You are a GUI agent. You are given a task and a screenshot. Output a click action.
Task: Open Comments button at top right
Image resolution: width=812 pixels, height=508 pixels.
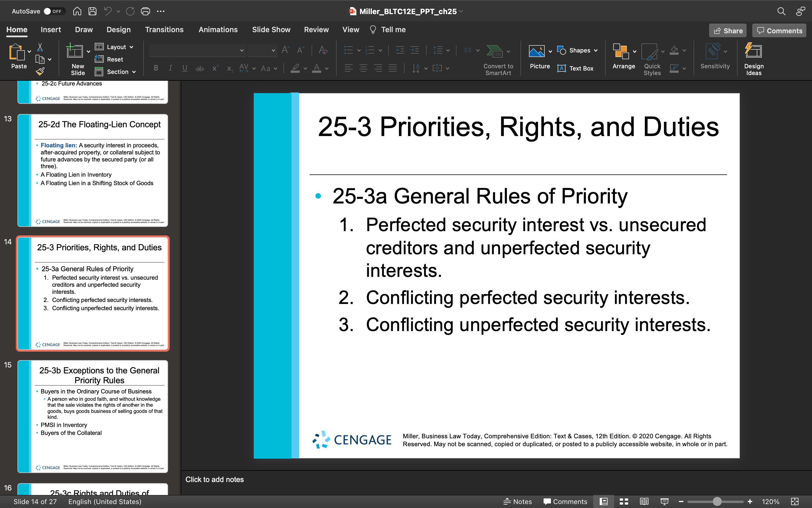779,30
